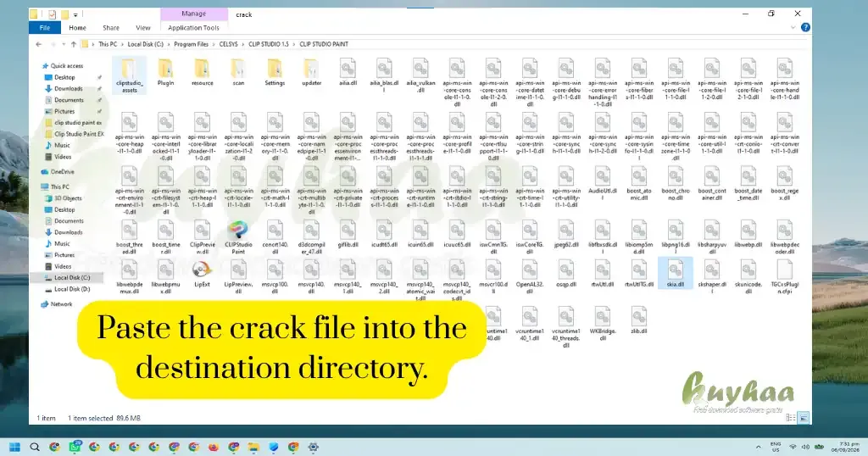The height and width of the screenshot is (456, 868).
Task: Select the jpeg62.dll file
Action: pos(565,234)
